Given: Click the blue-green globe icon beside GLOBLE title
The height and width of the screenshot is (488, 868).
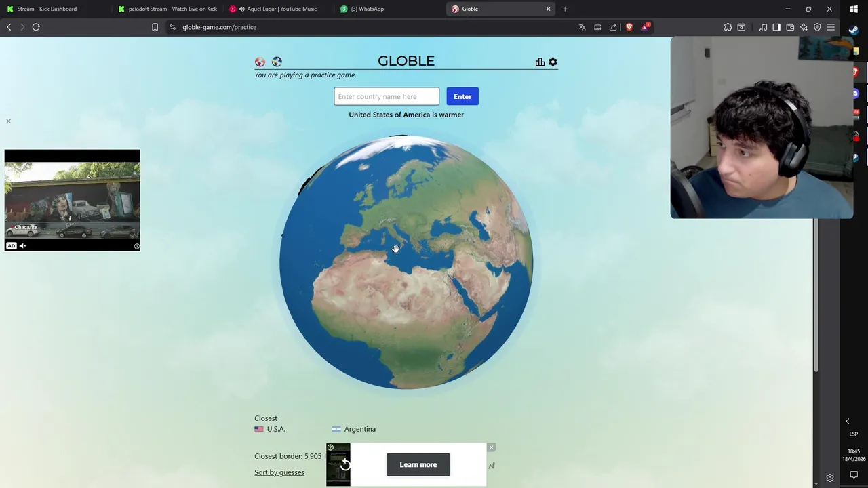Looking at the screenshot, I should 277,62.
